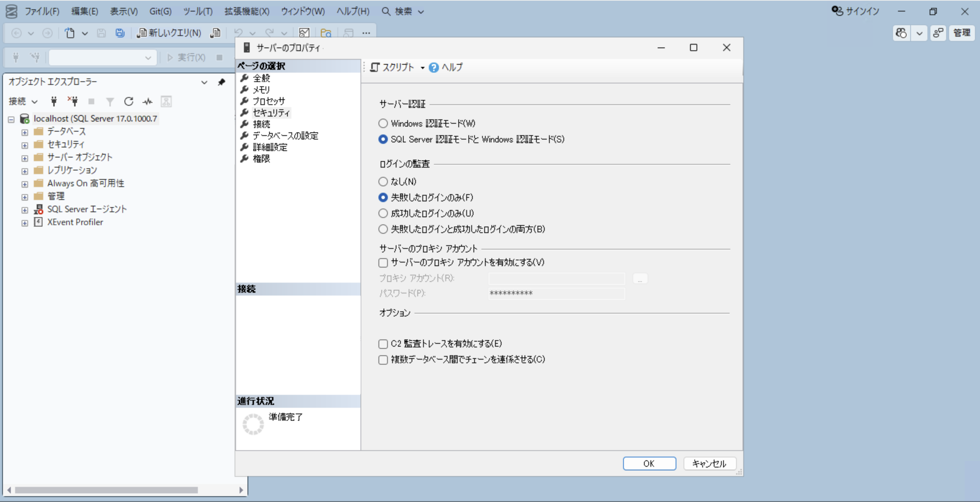Click the Undo arrow in the toolbar
Screen dimensions: 980x502
[x=239, y=33]
